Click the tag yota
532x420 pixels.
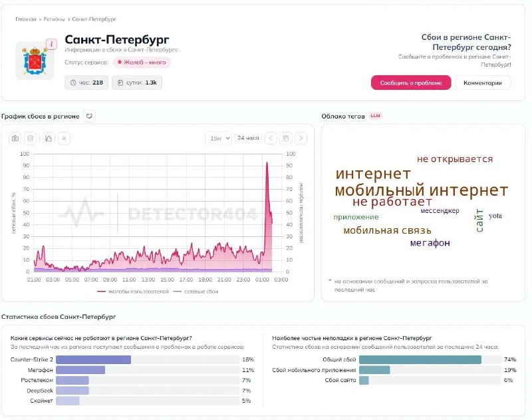coord(495,216)
